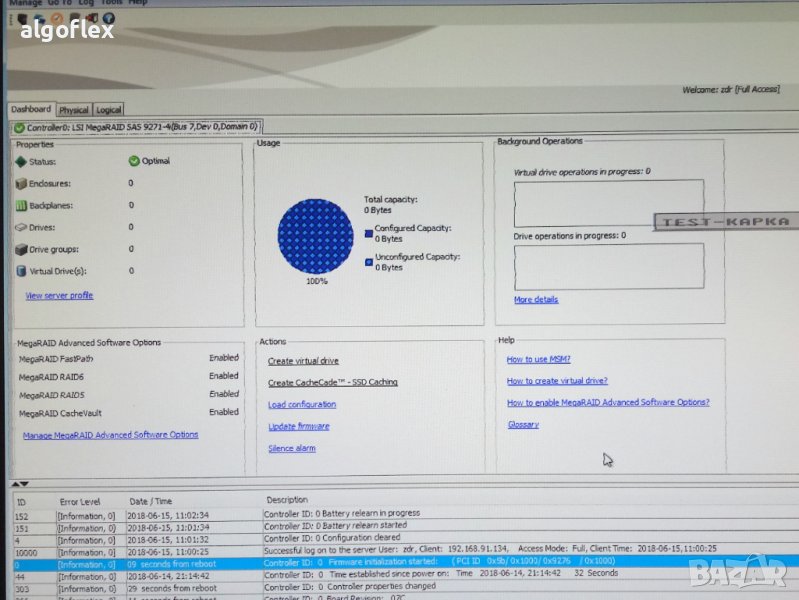Open the View server profile link
This screenshot has width=799, height=600.
coord(59,295)
